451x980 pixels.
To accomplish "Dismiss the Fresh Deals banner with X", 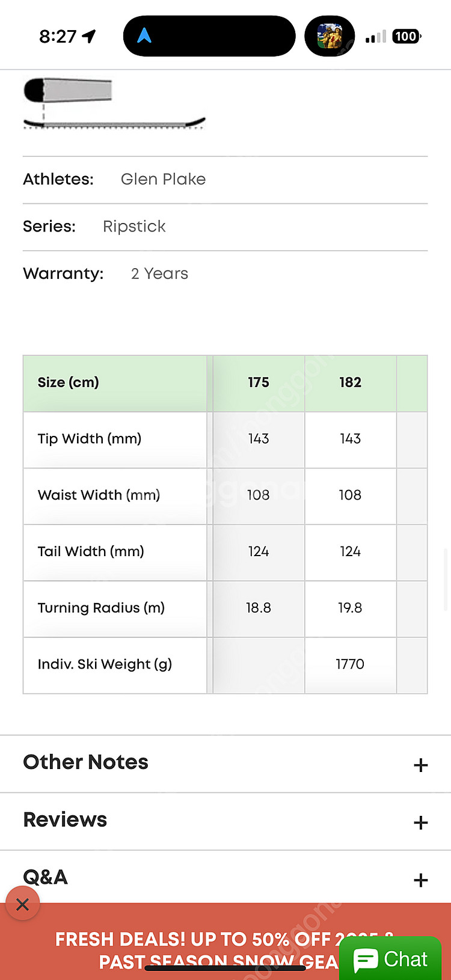I will click(x=23, y=904).
